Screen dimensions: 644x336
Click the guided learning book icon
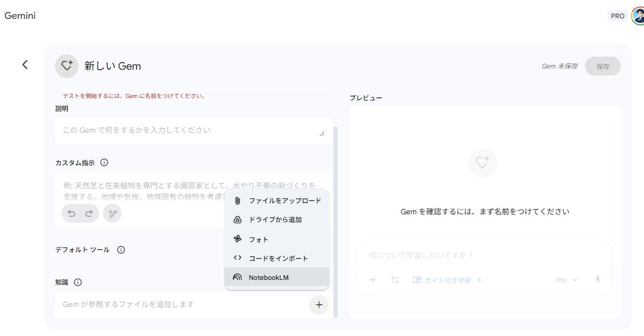tap(417, 280)
